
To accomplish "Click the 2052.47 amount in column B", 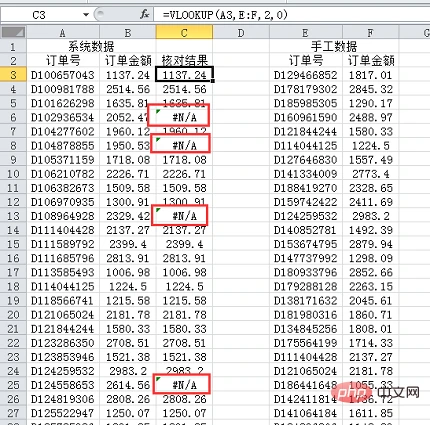I will pyautogui.click(x=128, y=117).
